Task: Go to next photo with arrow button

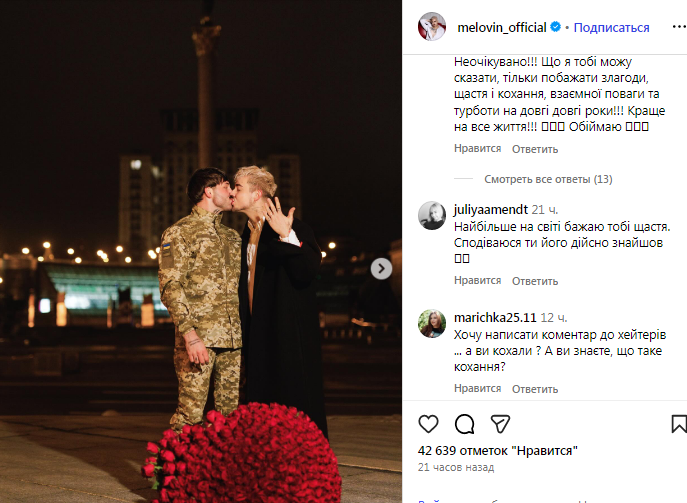Action: [381, 269]
